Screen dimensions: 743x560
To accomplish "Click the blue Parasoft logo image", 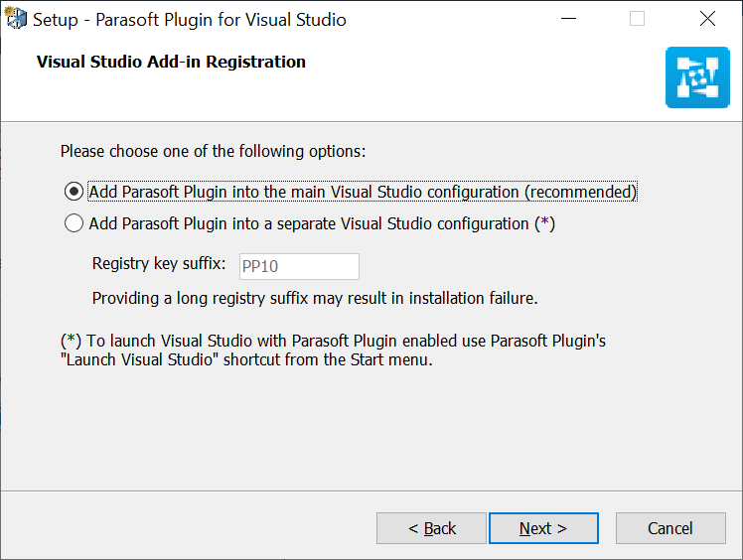I will (697, 77).
